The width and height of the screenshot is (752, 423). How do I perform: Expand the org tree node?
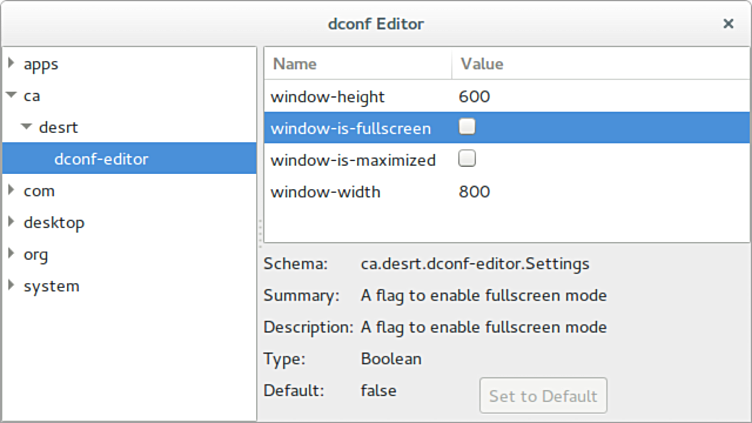12,253
